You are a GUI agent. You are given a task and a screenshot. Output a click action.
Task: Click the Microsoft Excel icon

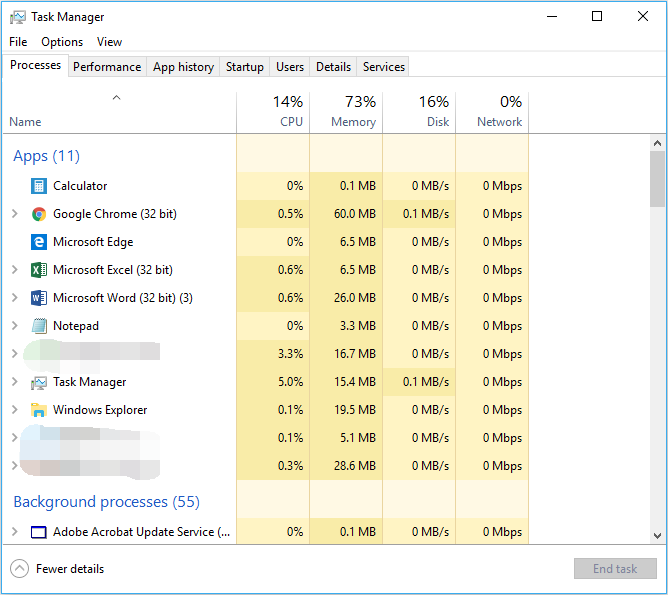coord(39,270)
